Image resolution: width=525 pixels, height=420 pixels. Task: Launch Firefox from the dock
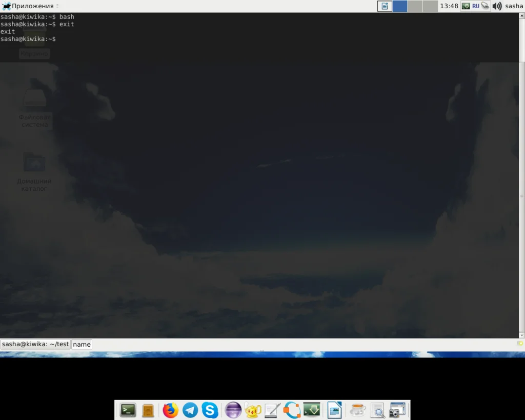tap(170, 410)
